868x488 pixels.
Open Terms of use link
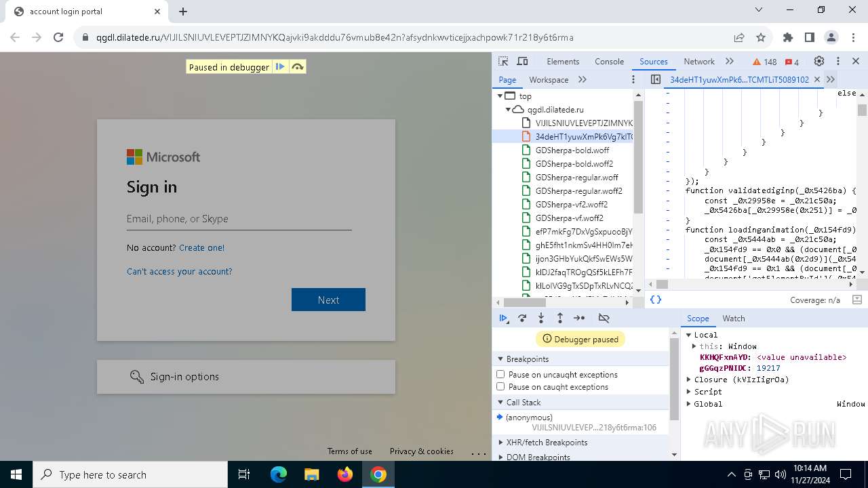tap(349, 451)
